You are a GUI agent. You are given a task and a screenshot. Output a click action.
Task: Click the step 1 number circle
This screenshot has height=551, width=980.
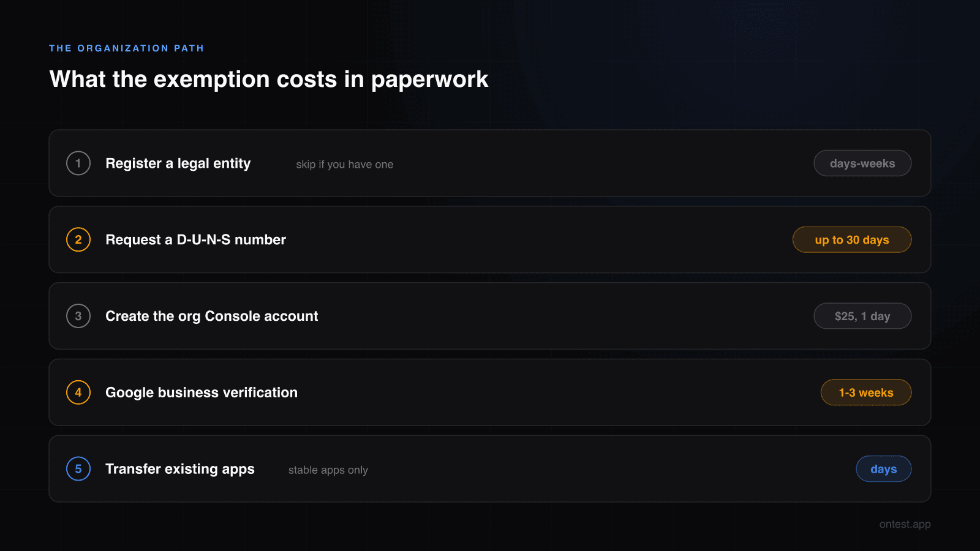[78, 163]
